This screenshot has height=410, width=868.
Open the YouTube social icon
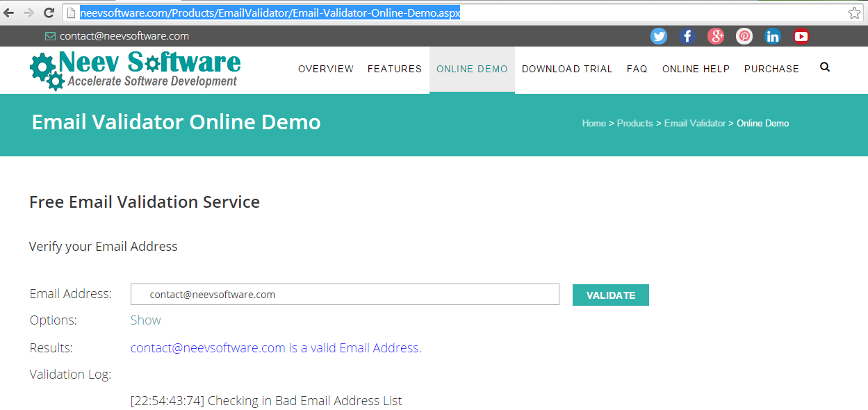click(x=801, y=36)
